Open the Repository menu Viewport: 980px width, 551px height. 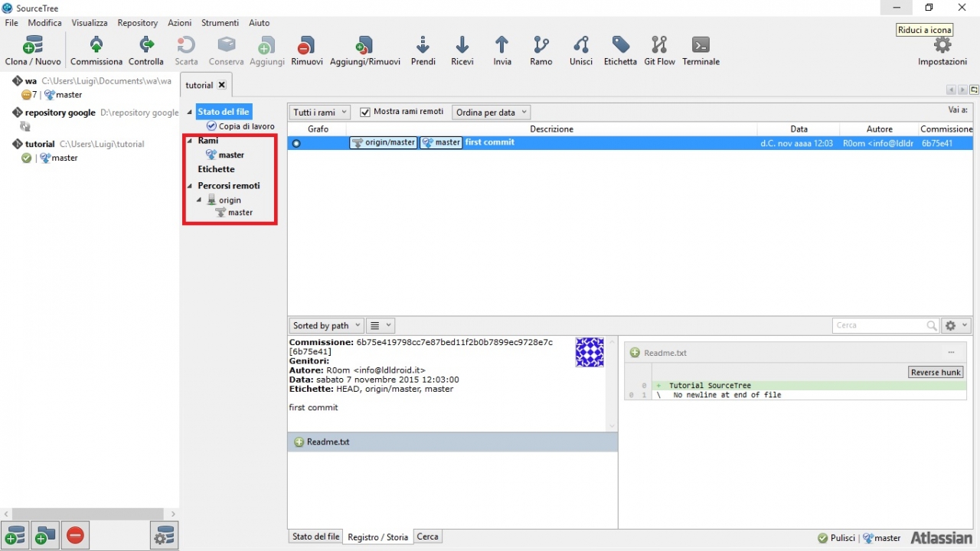(138, 23)
